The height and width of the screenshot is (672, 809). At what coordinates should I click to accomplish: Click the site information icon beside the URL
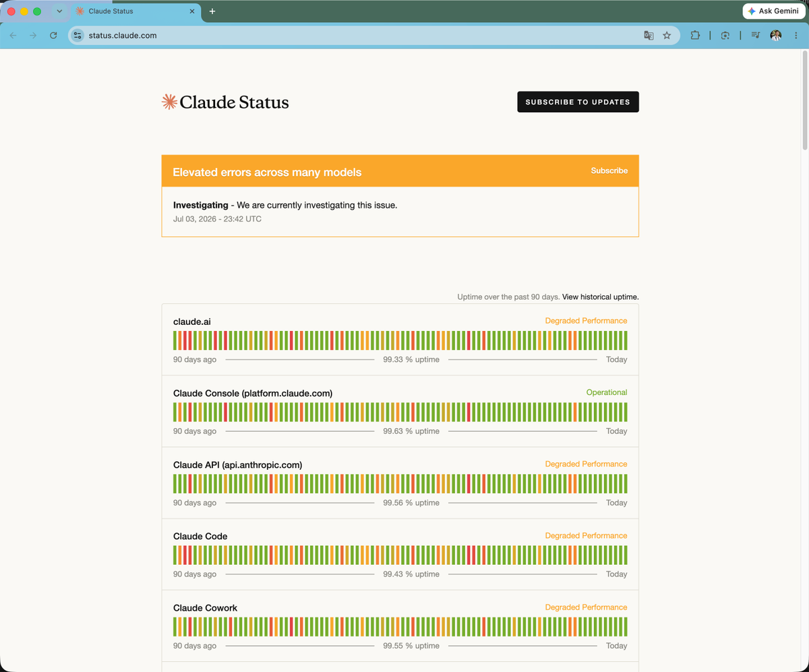pos(78,36)
